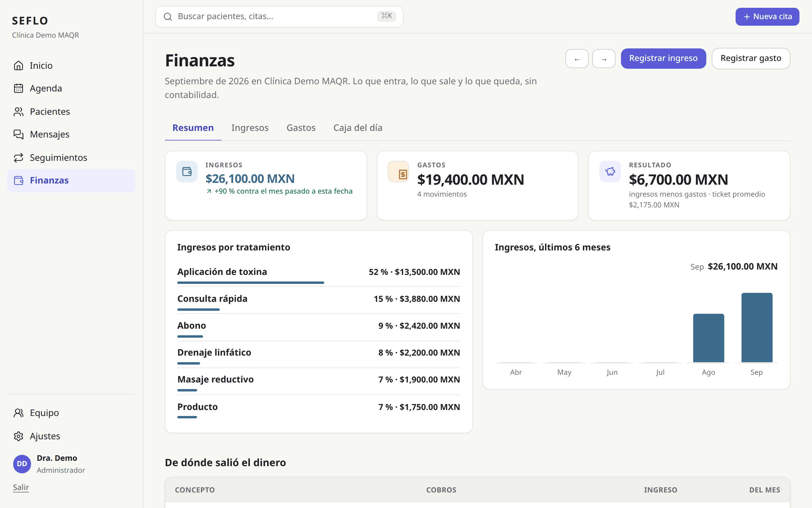The height and width of the screenshot is (508, 812).
Task: Open Seguimientos in the sidebar
Action: click(71, 157)
